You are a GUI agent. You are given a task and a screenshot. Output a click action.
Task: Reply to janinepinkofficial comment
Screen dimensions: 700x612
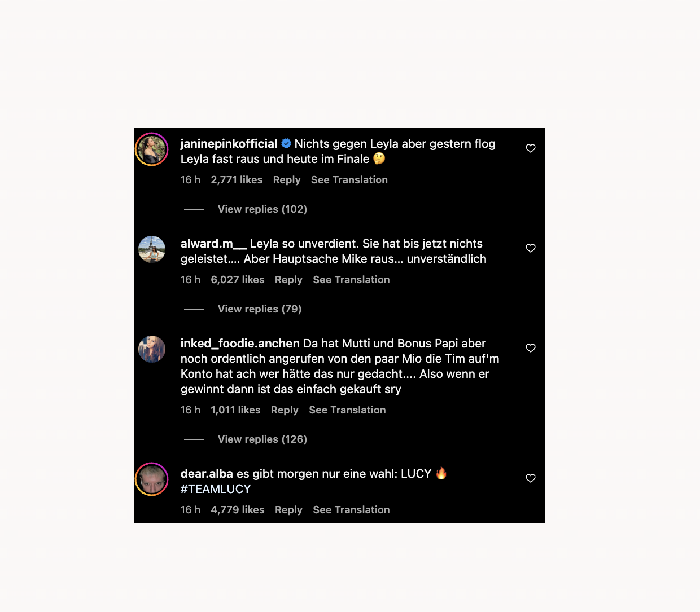[287, 180]
